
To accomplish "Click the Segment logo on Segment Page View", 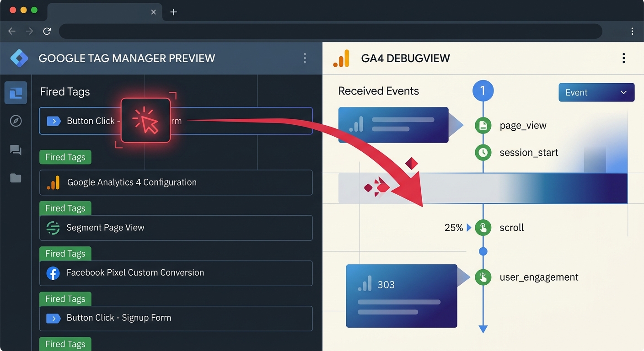I will click(54, 228).
